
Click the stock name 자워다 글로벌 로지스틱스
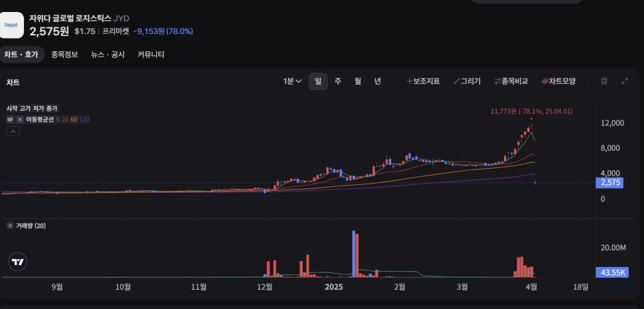tap(70, 18)
